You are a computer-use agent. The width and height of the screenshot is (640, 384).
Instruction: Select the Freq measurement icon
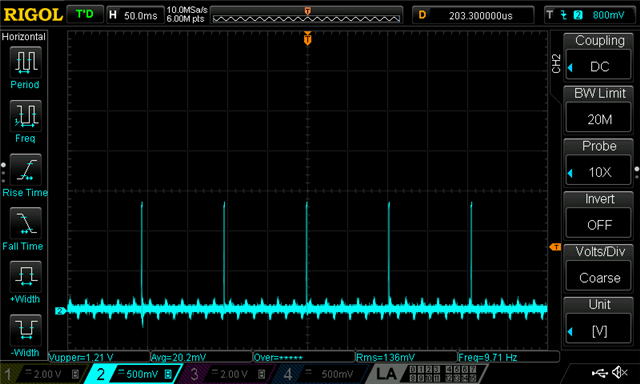pos(25,116)
